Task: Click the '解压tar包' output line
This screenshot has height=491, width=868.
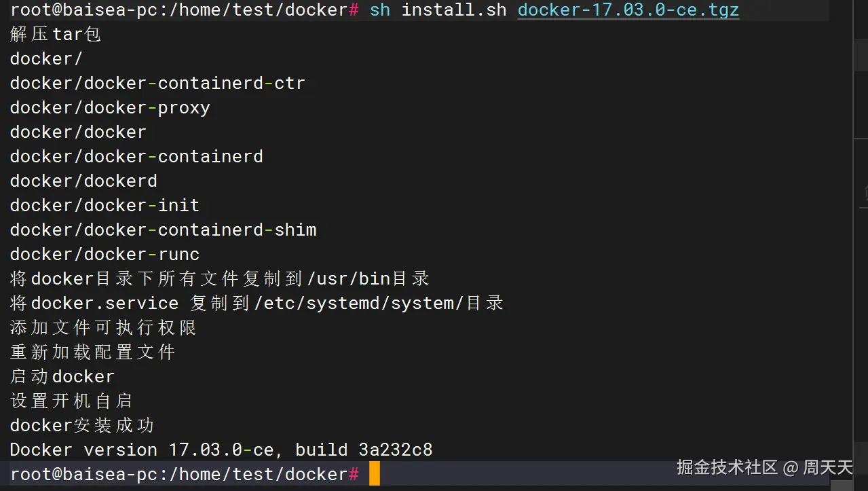Action: coord(56,34)
